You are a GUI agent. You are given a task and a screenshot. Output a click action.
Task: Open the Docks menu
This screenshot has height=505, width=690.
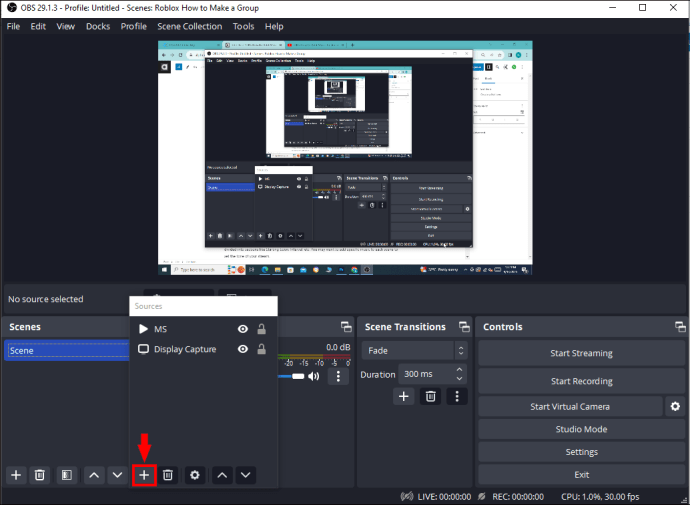[98, 26]
